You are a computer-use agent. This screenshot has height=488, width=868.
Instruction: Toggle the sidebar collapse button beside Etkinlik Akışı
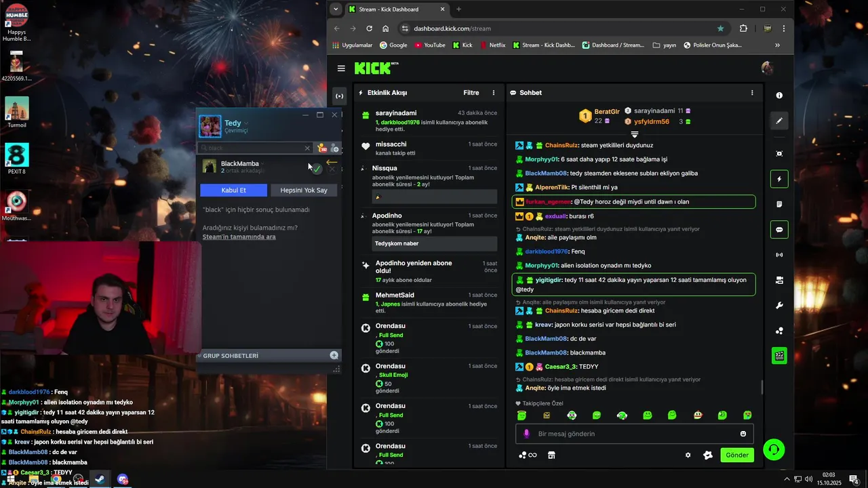(x=340, y=96)
